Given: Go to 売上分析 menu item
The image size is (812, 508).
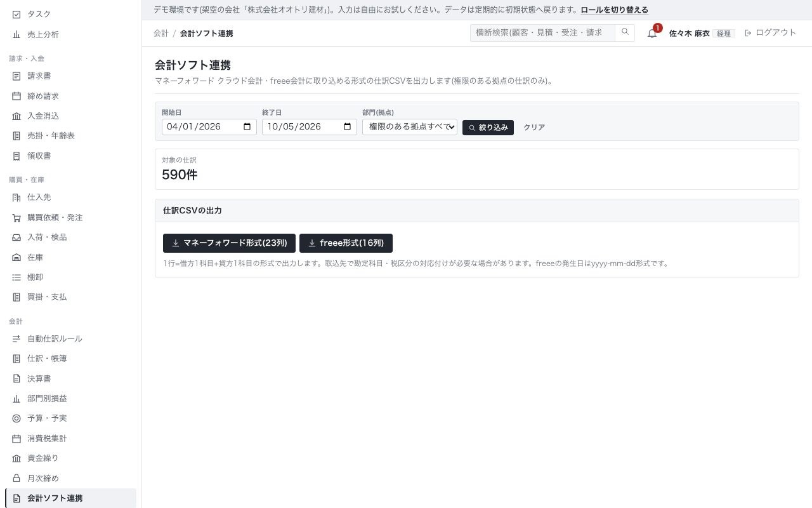Looking at the screenshot, I should (70, 34).
